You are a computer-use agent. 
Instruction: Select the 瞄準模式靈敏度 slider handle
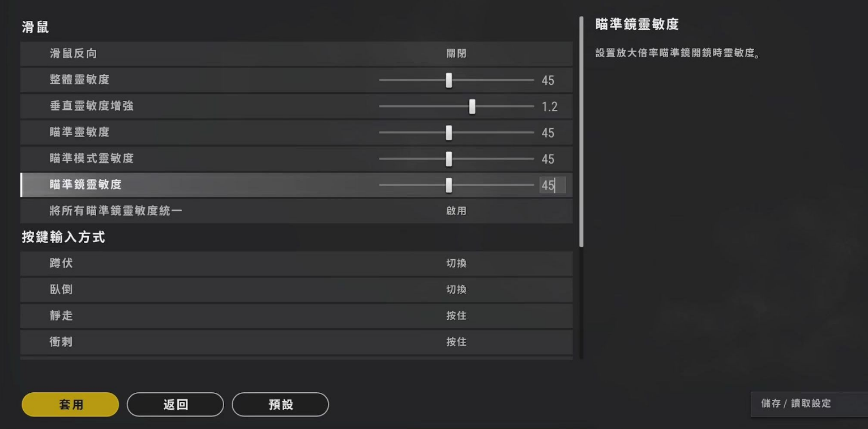(x=449, y=158)
